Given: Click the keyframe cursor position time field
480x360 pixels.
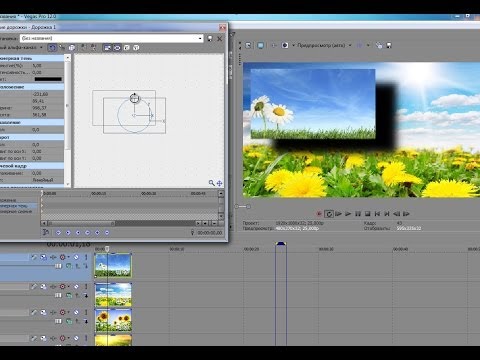Looking at the screenshot, I should 210,233.
